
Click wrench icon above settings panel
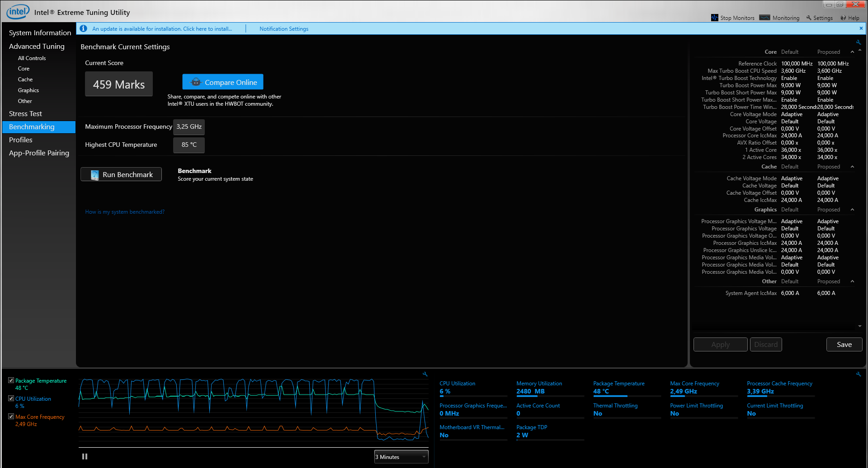[858, 42]
